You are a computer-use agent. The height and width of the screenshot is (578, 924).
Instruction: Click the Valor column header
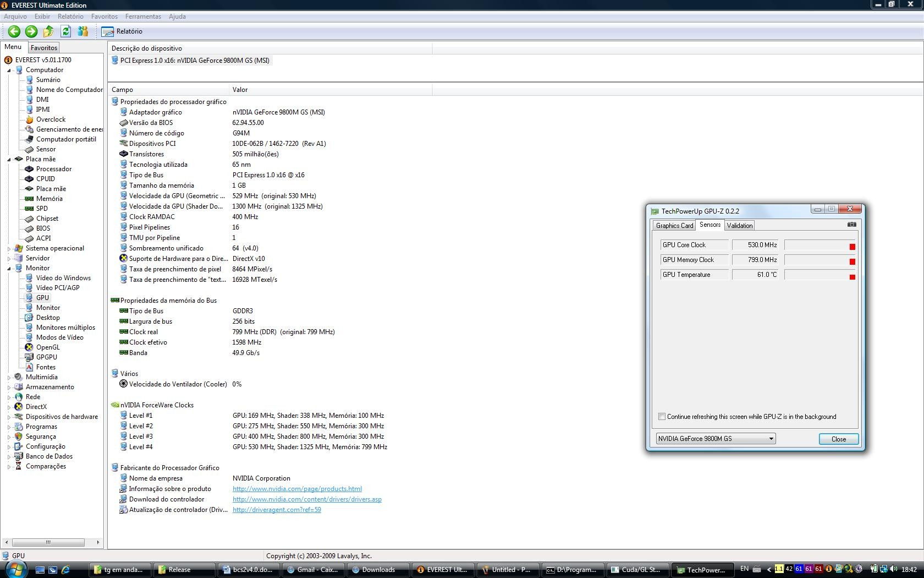[331, 90]
